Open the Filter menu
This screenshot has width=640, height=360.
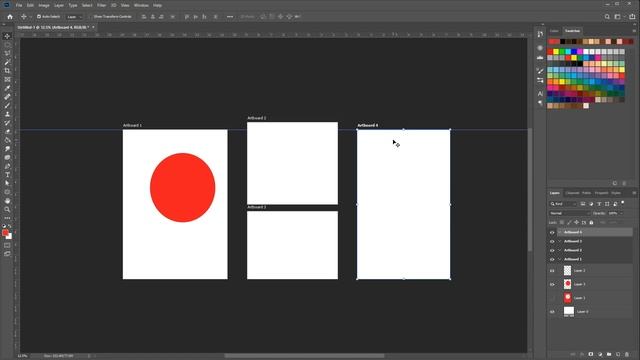pyautogui.click(x=102, y=5)
